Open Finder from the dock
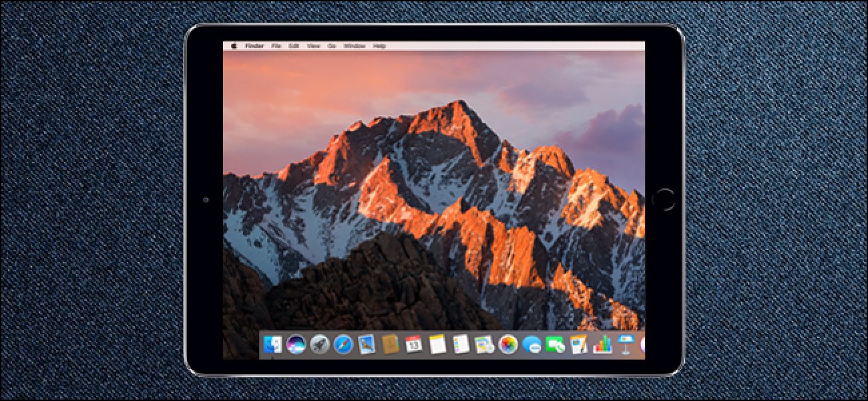 coord(272,345)
